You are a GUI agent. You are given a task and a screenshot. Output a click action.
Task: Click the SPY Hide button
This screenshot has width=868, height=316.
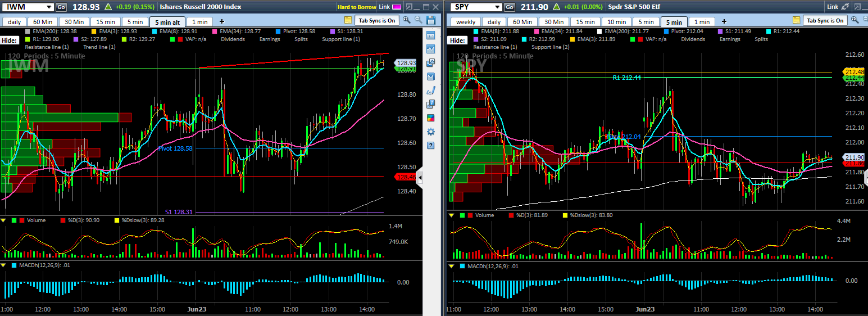point(457,40)
